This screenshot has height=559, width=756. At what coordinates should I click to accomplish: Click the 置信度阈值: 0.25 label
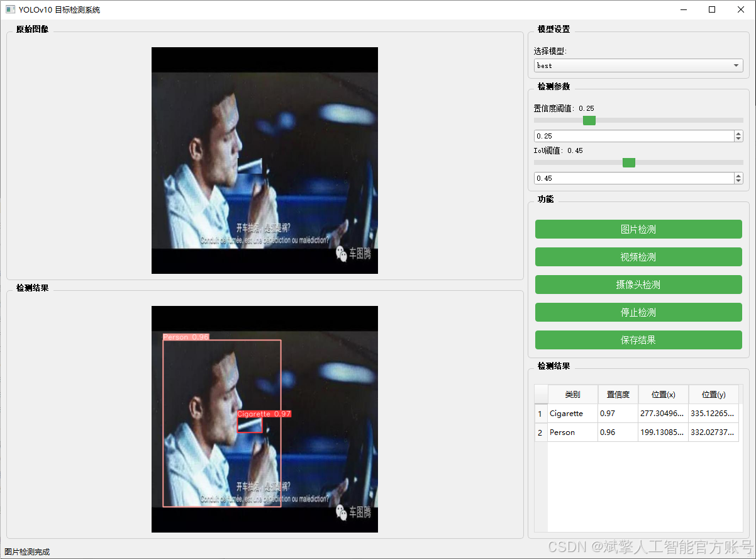click(564, 108)
